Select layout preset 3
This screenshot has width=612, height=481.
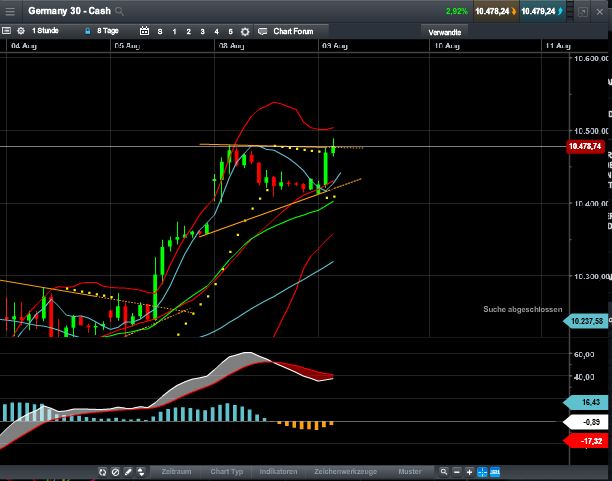(x=202, y=32)
